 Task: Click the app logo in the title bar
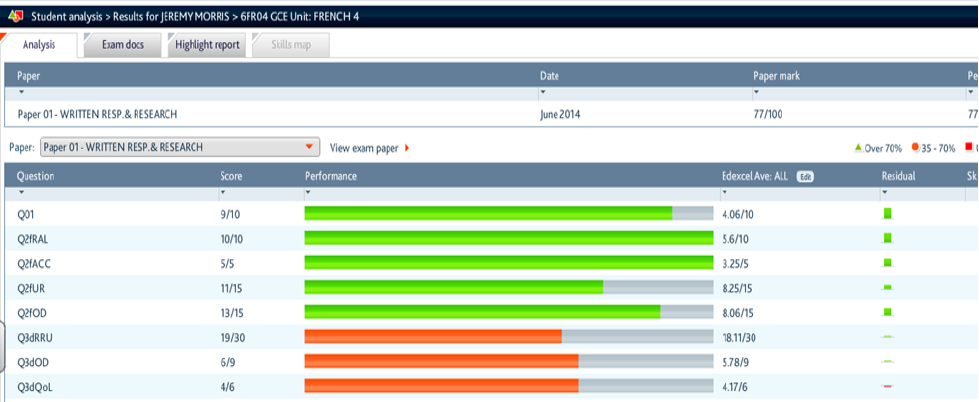tap(15, 15)
